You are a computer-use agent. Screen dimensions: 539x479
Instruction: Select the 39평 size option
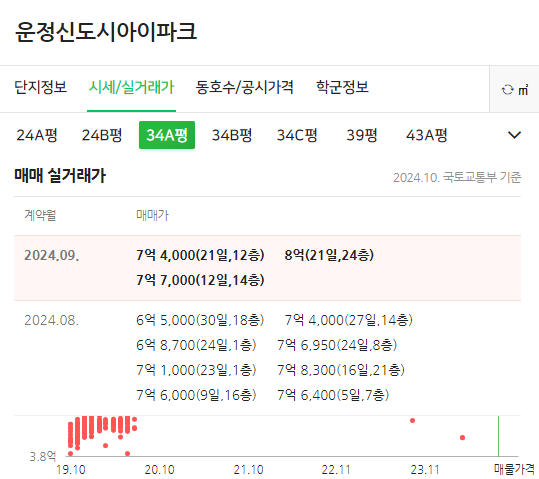(x=362, y=135)
